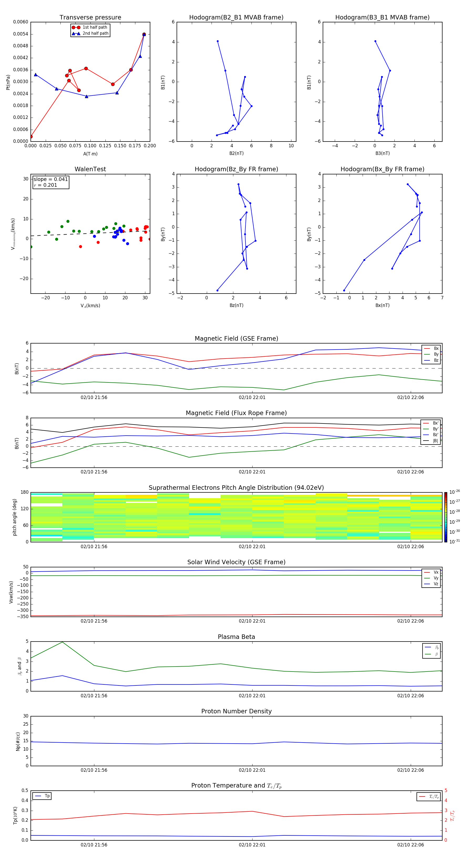Click the 'Transverse pressure' plot title
The image size is (473, 868).
click(x=90, y=18)
